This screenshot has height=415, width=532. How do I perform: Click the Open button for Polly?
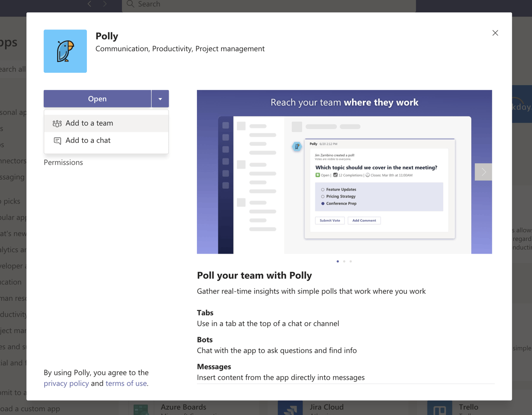click(97, 99)
